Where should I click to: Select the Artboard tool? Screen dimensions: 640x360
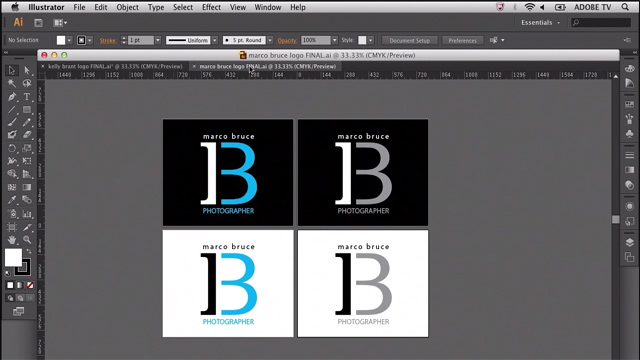[12, 227]
